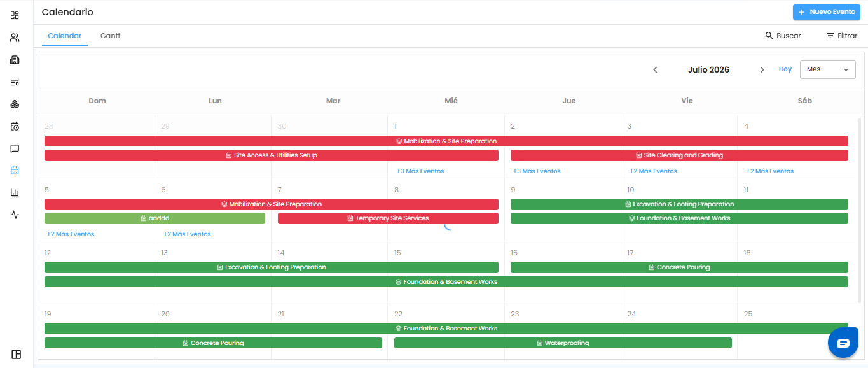Open the calendar-clock schedule icon in sidebar

pyautogui.click(x=15, y=126)
